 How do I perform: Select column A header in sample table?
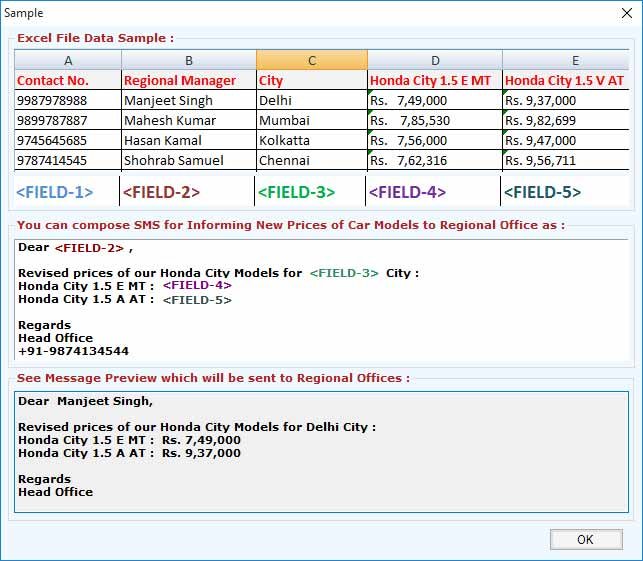[68, 60]
